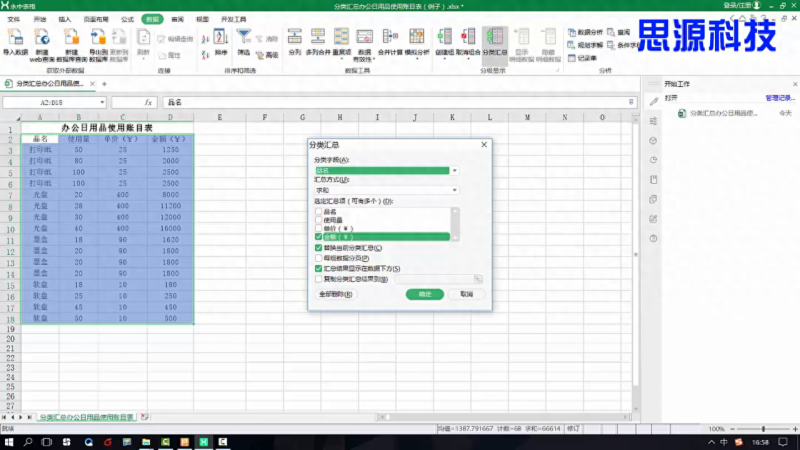Click the 合并计算 consolidate icon

(389, 38)
